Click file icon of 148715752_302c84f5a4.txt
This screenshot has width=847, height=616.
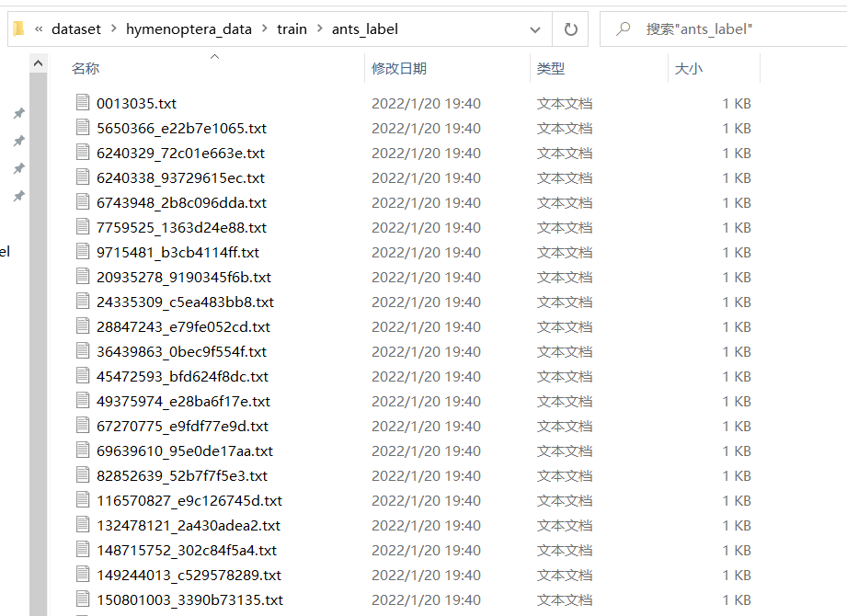click(x=83, y=549)
